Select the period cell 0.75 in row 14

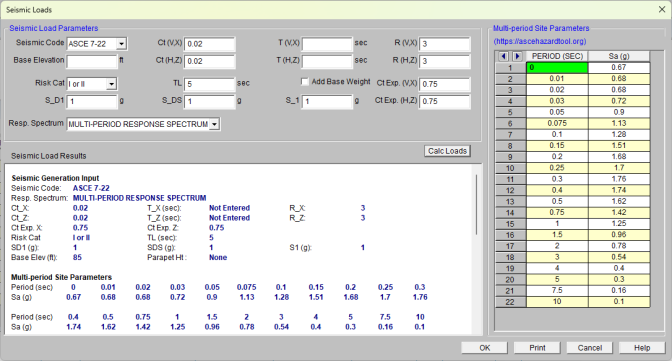(557, 213)
